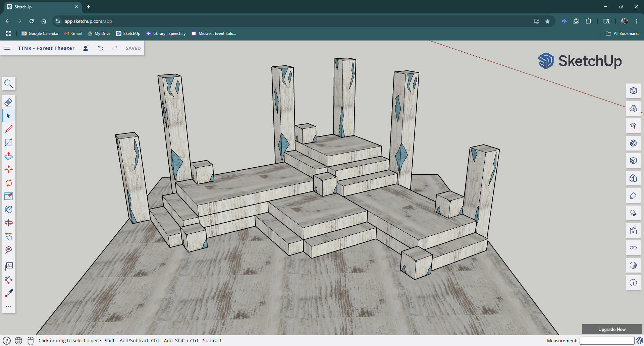This screenshot has height=346, width=644.
Task: Open the Materials panel
Action: coord(633,161)
